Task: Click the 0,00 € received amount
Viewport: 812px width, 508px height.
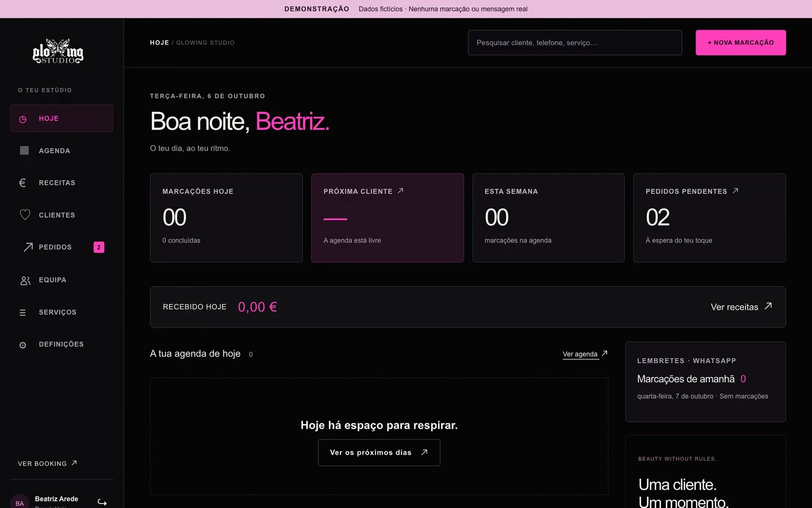Action: pos(257,307)
